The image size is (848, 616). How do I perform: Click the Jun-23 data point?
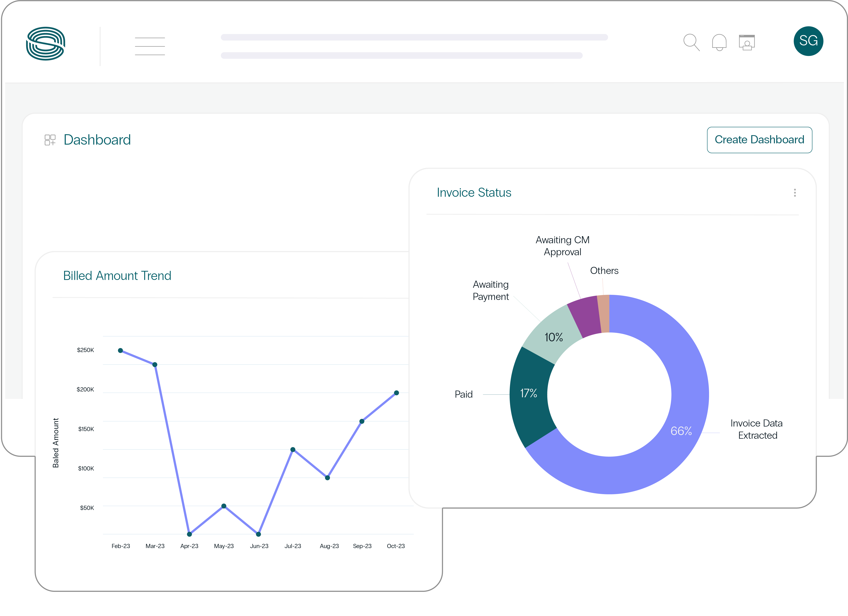tap(258, 534)
